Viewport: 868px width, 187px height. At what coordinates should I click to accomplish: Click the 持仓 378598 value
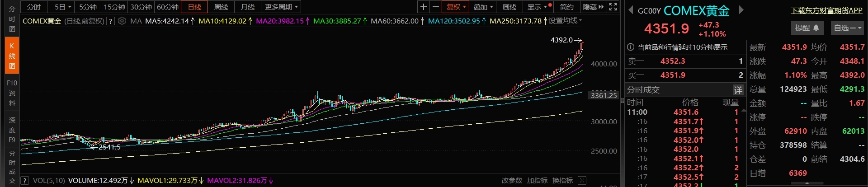(x=793, y=145)
